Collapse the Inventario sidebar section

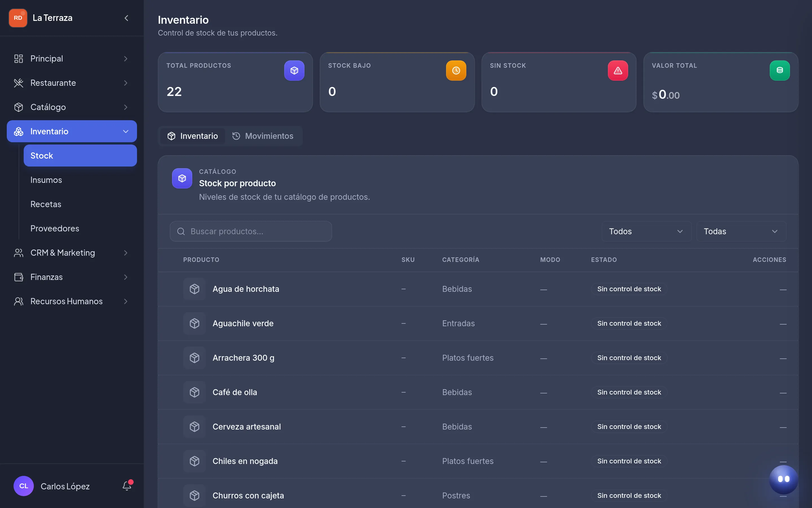coord(72,131)
